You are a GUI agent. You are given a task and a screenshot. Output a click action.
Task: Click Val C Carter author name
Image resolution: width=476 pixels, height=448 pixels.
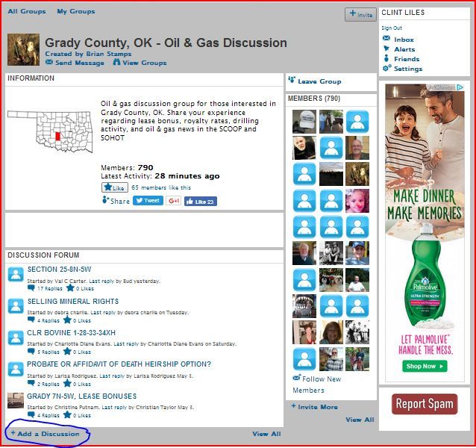(70, 281)
